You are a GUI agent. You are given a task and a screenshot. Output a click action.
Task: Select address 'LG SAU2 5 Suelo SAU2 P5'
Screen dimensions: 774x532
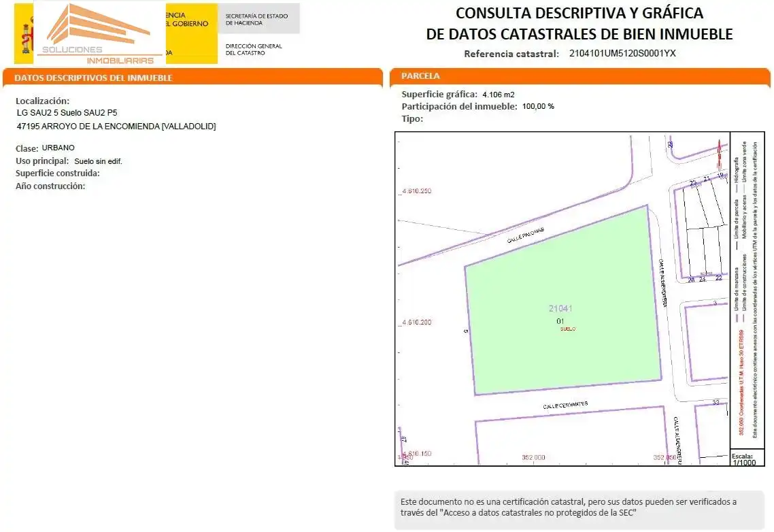click(x=67, y=113)
